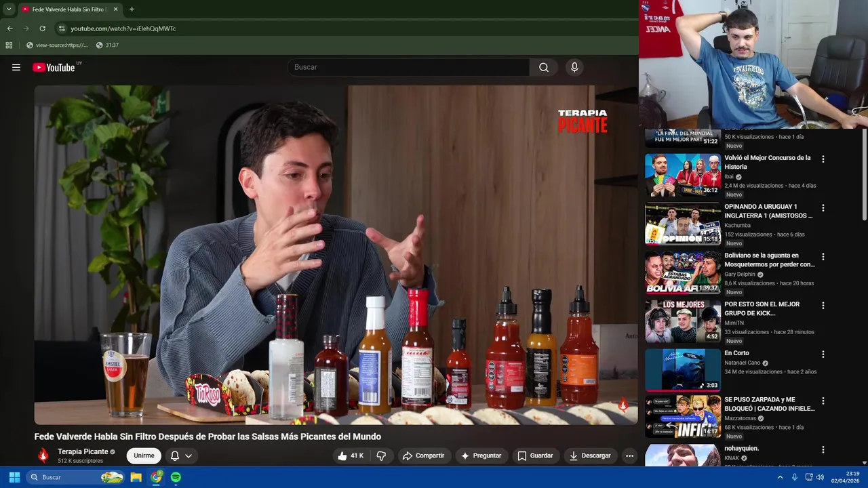The height and width of the screenshot is (488, 868).
Task: Like the video with thumbs up
Action: tap(351, 455)
